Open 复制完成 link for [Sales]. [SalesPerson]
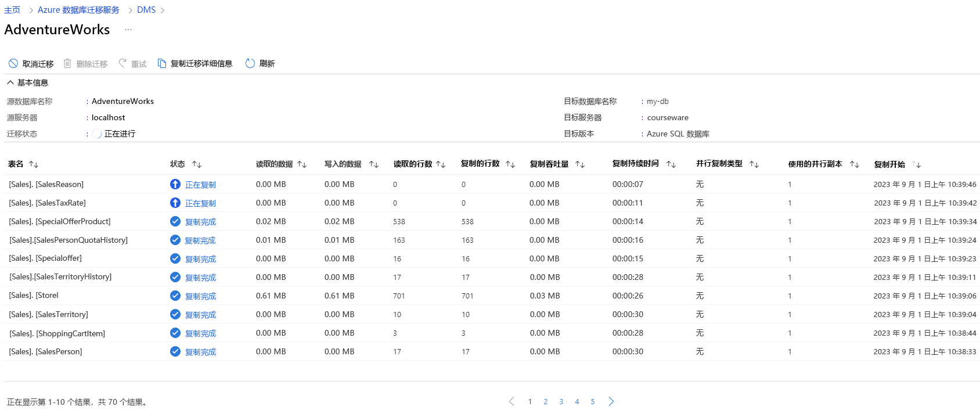 pos(200,352)
